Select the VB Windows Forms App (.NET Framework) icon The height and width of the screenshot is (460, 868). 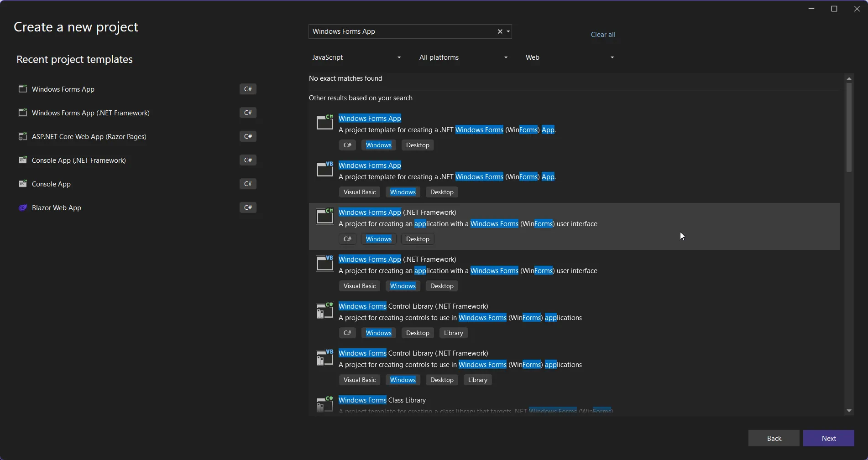click(x=325, y=263)
